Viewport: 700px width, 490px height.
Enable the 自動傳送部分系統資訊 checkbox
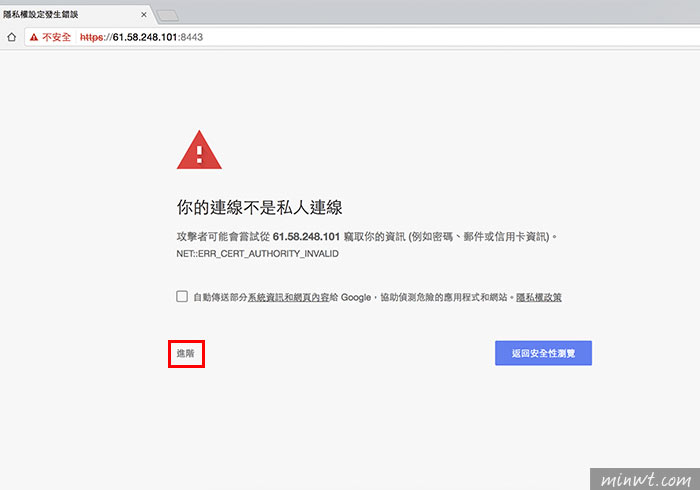point(182,296)
